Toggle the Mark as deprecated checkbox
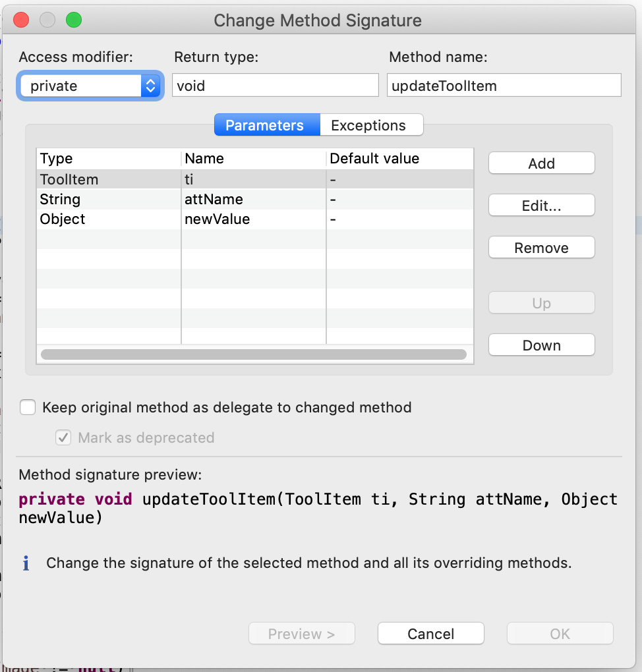The image size is (642, 672). pyautogui.click(x=63, y=437)
